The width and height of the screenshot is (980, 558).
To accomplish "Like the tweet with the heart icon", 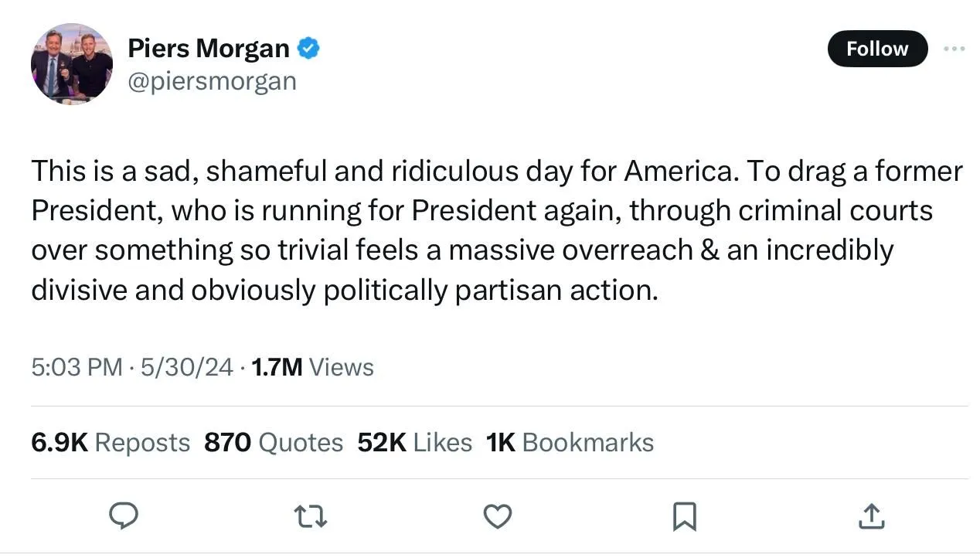I will (497, 515).
